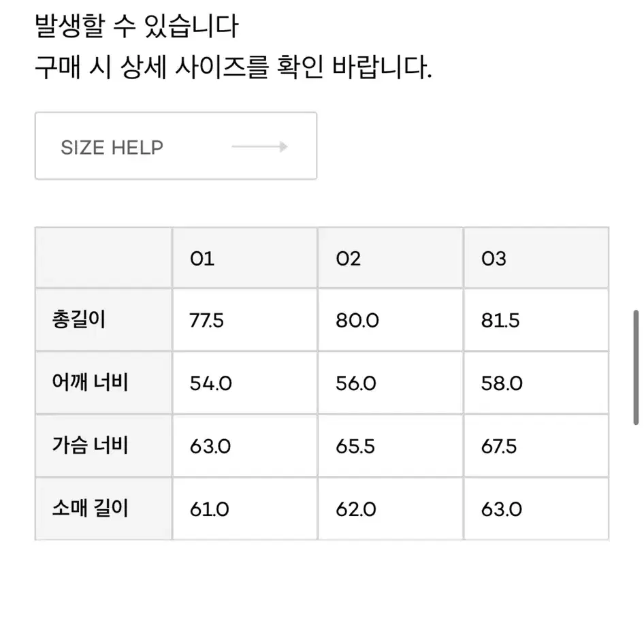
Task: Click the vertical scrollbar thumb
Action: click(636, 368)
